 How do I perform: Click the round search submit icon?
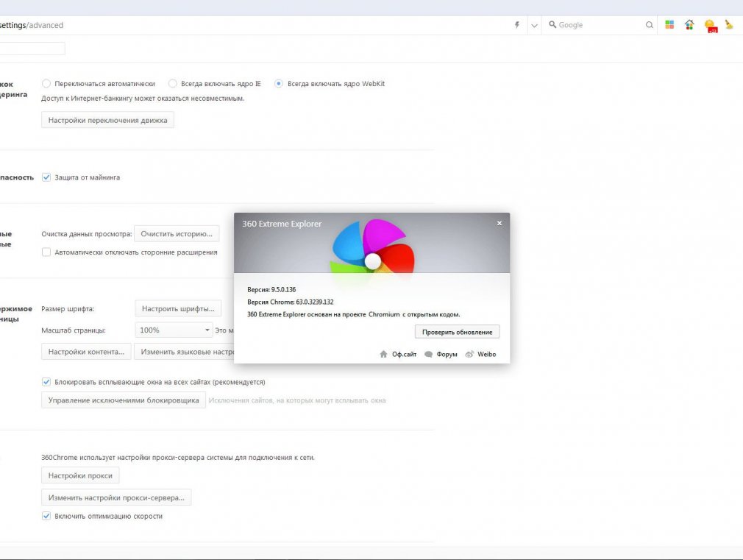click(649, 25)
